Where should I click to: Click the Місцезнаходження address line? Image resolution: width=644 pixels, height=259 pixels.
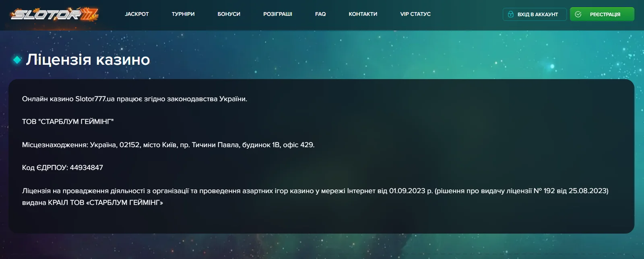[x=168, y=145]
